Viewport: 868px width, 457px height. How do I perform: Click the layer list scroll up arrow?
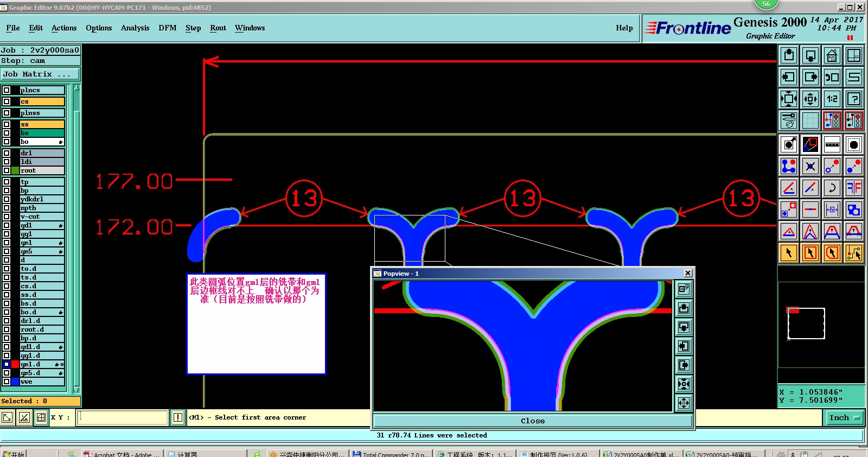(76, 88)
